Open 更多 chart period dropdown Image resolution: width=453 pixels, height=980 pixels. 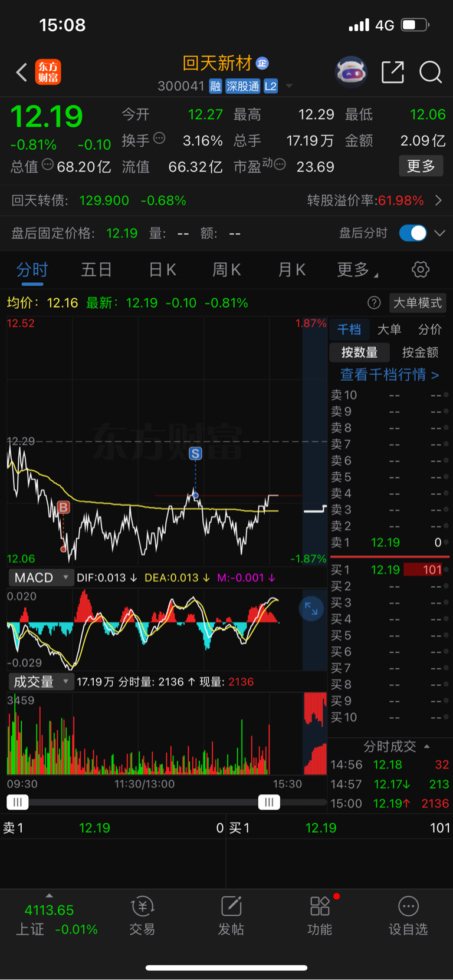357,270
